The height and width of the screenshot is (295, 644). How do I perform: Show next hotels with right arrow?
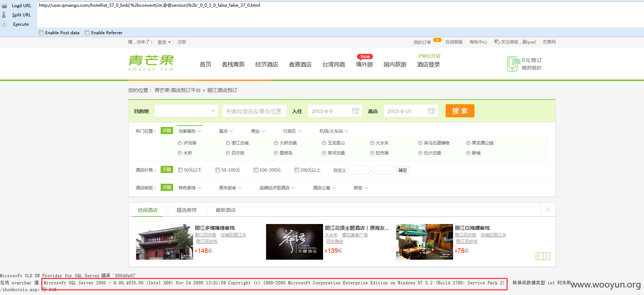click(x=547, y=256)
